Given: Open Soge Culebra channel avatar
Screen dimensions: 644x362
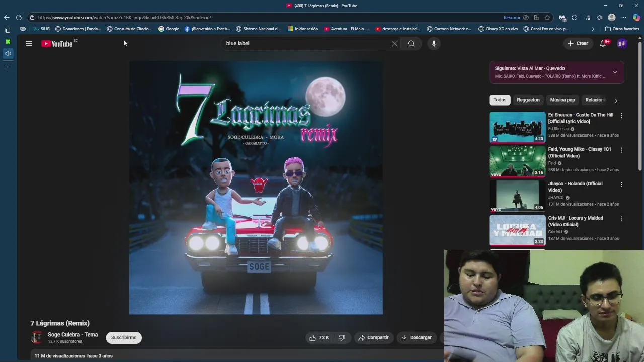Looking at the screenshot, I should pos(37,337).
